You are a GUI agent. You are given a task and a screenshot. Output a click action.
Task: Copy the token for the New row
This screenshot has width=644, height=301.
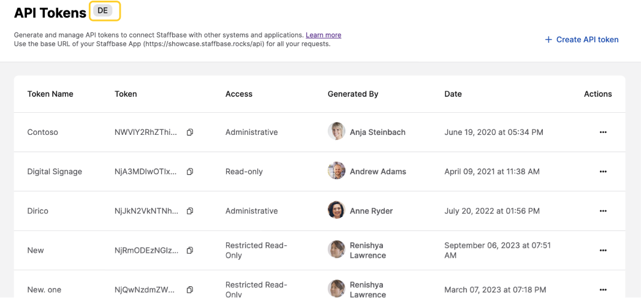click(190, 250)
